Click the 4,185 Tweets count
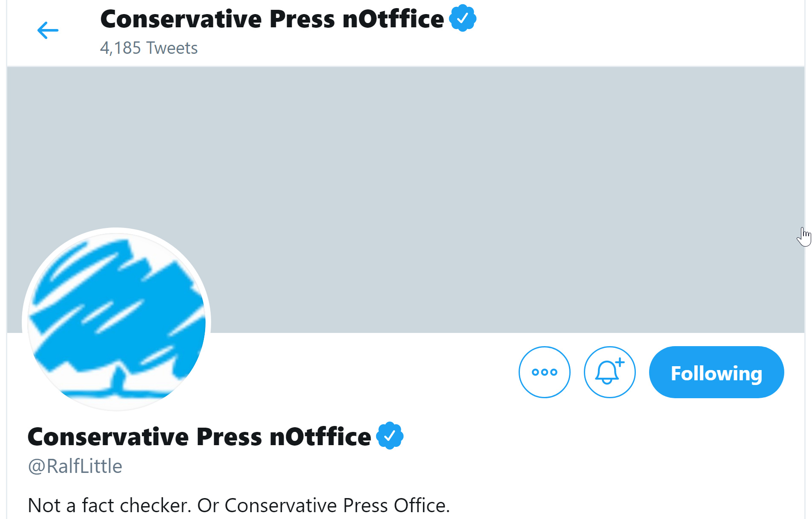Screen dimensions: 812x519 coord(149,48)
